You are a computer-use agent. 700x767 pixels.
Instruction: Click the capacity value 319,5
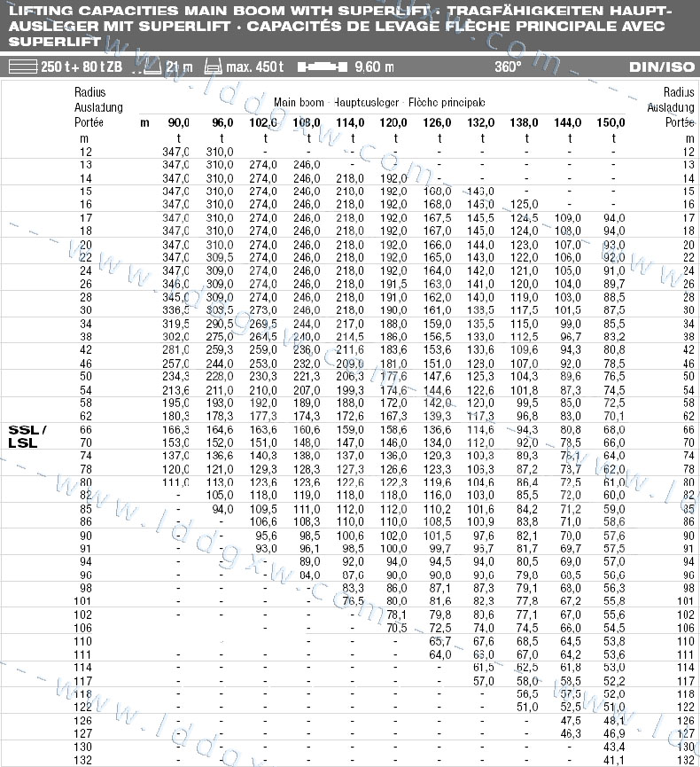tap(175, 324)
